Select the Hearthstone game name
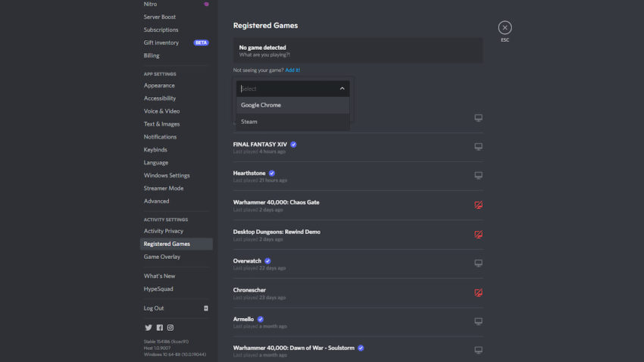Image resolution: width=644 pixels, height=362 pixels. pos(249,173)
